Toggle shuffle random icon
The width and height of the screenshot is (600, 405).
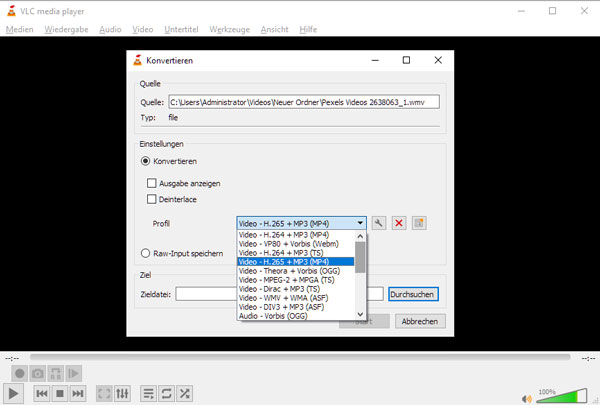[x=184, y=393]
